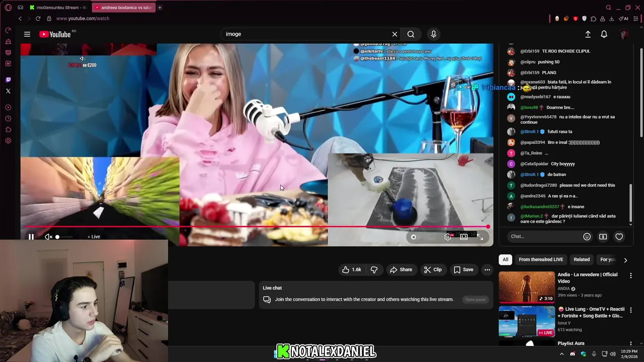Select the For you chip
This screenshot has width=644, height=362.
608,259
